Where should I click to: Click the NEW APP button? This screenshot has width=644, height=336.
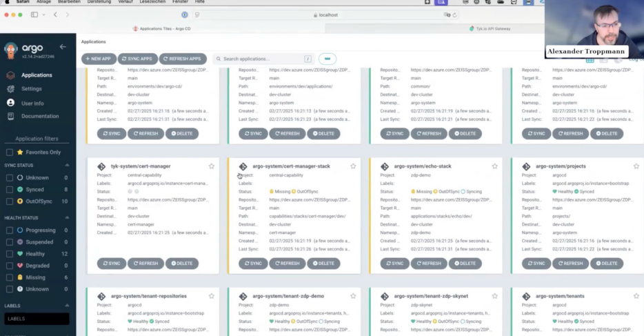(x=99, y=59)
